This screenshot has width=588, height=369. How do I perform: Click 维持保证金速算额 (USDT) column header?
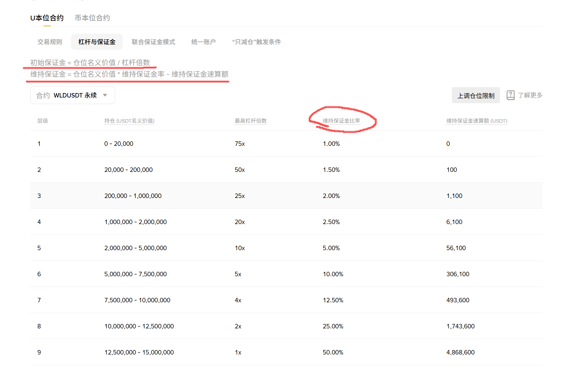pyautogui.click(x=477, y=121)
